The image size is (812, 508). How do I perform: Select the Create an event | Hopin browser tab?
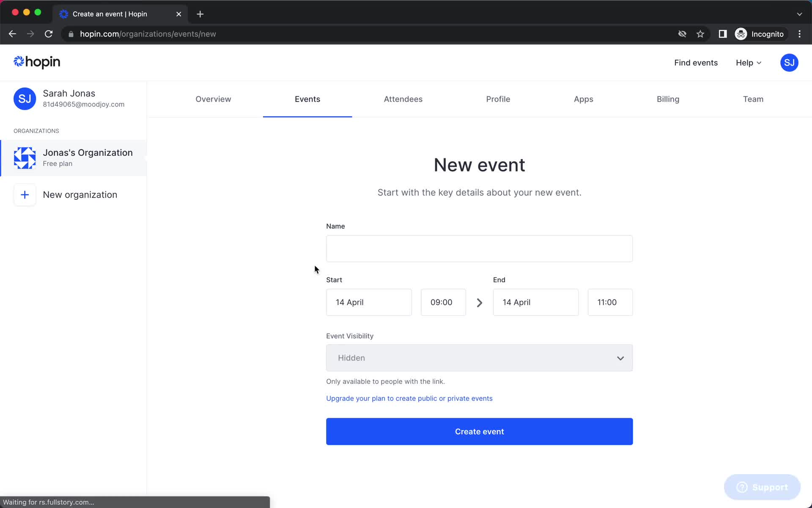[x=120, y=14]
